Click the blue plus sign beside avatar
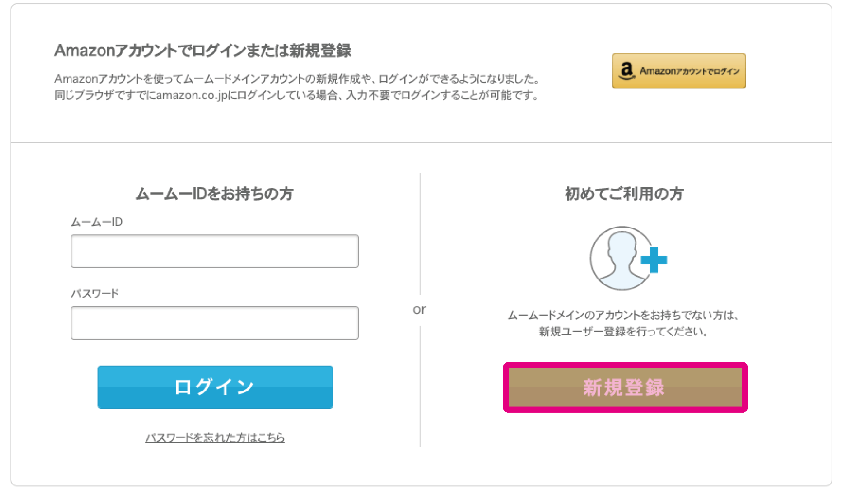845x504 pixels. tap(654, 260)
